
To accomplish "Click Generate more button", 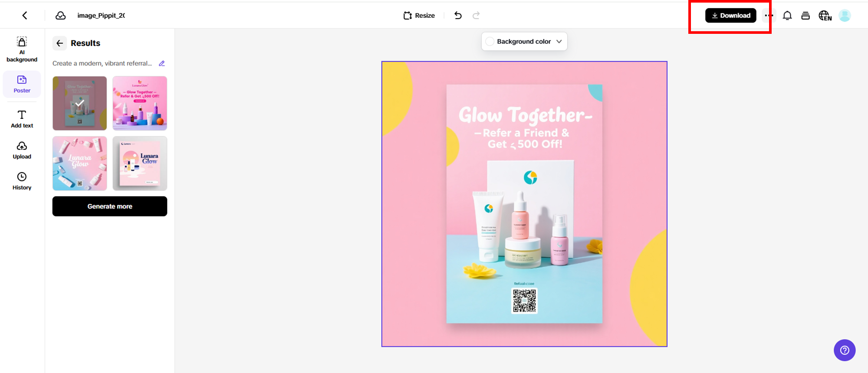I will coord(110,206).
